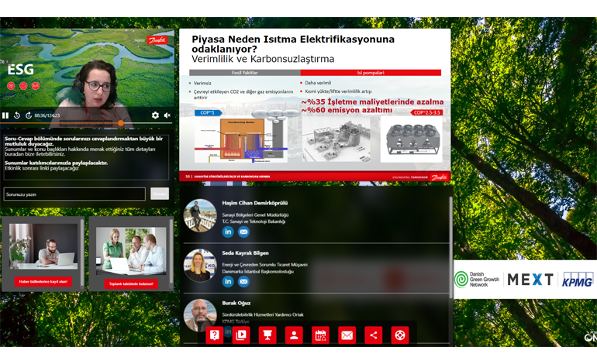Click the 'Sunumlar katılımcılarımızla paylaşılacaktır.' notice
The image size is (597, 364).
56,163
